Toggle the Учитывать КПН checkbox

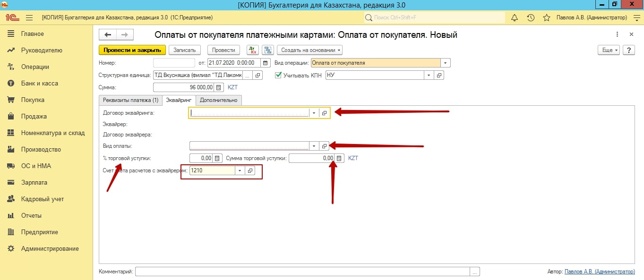click(278, 75)
